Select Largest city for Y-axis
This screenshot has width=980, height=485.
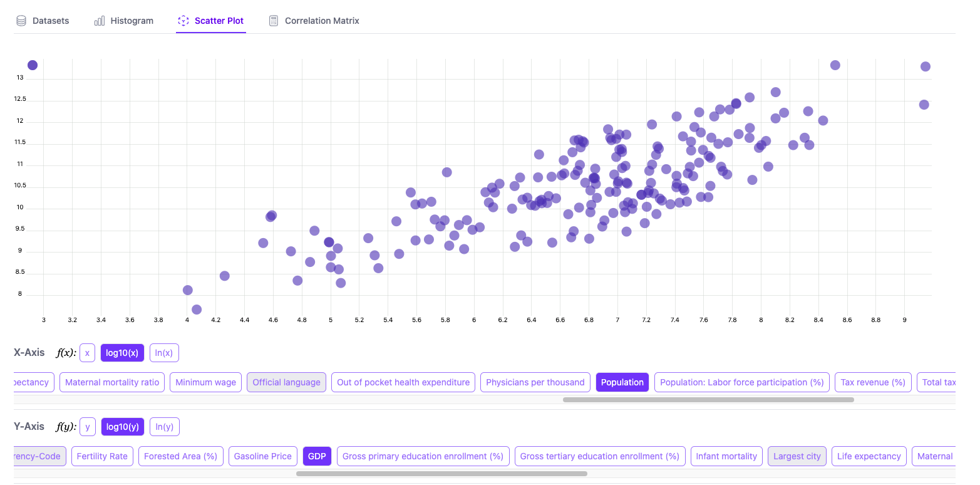797,456
